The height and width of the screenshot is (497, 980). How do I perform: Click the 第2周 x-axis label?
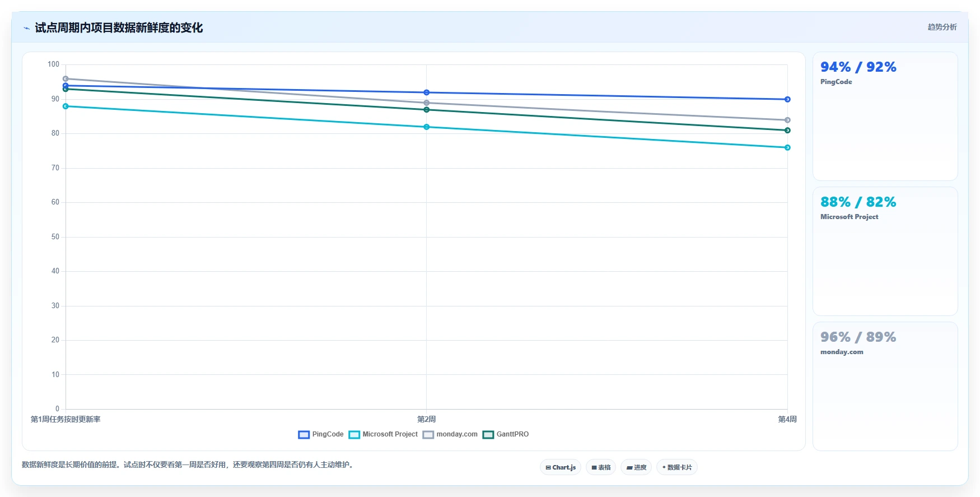(427, 419)
